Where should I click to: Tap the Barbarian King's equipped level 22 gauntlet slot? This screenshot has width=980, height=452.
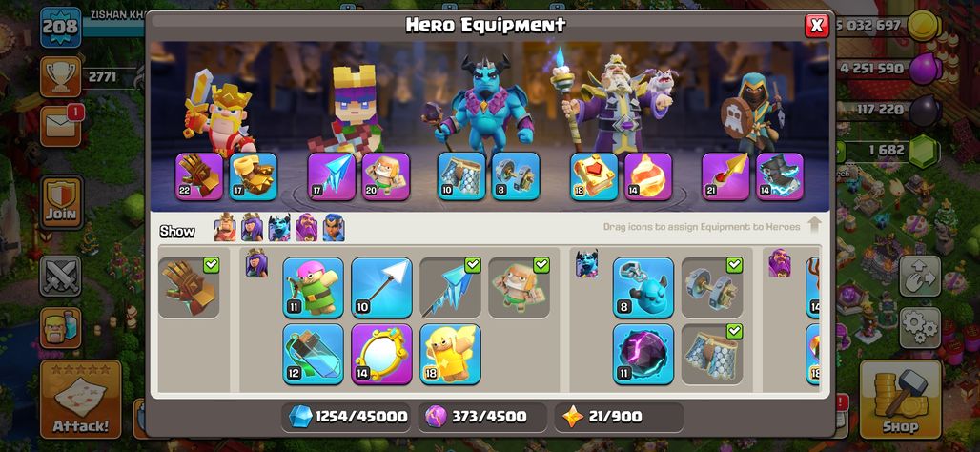pyautogui.click(x=198, y=176)
